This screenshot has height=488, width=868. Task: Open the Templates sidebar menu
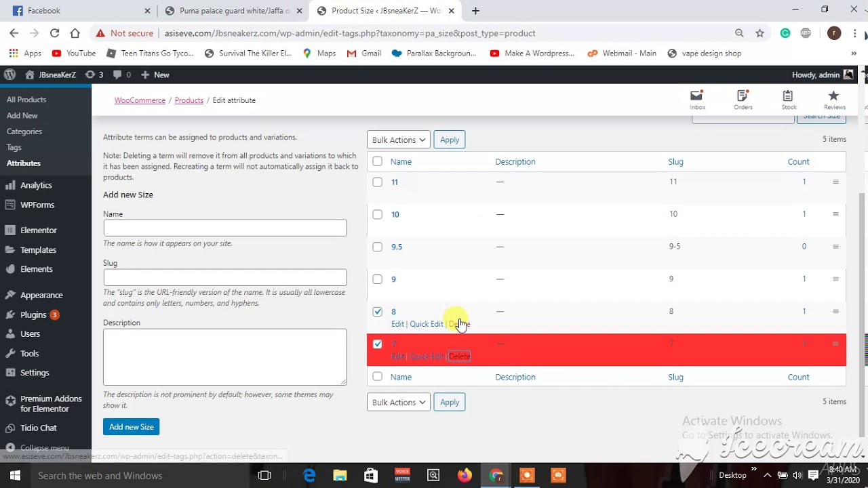click(38, 250)
